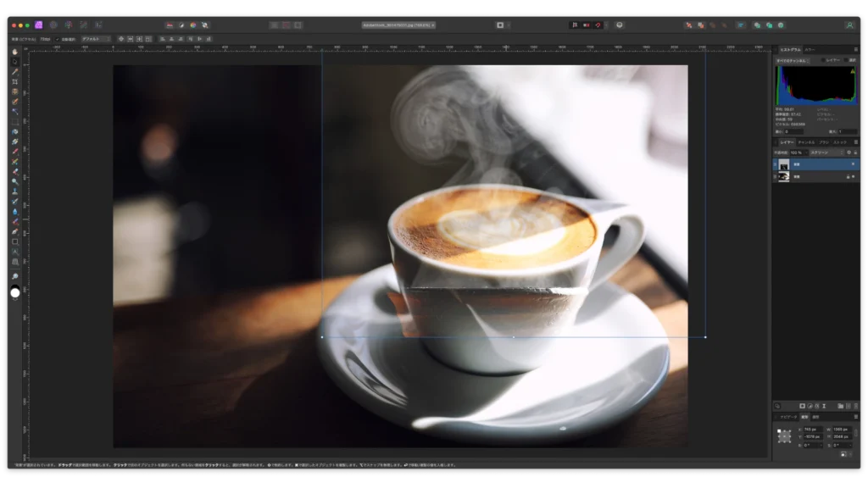Expand the デフォルト dropdown in context toolbar

tap(95, 39)
